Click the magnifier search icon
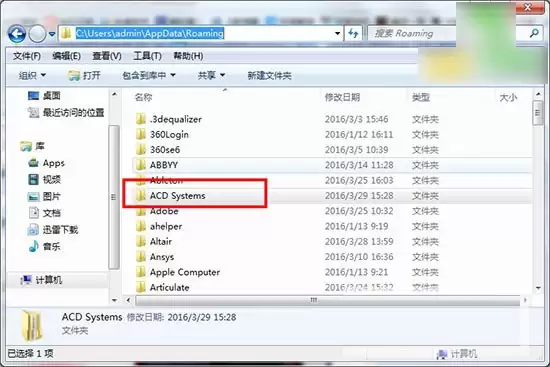550x367 pixels. (534, 33)
